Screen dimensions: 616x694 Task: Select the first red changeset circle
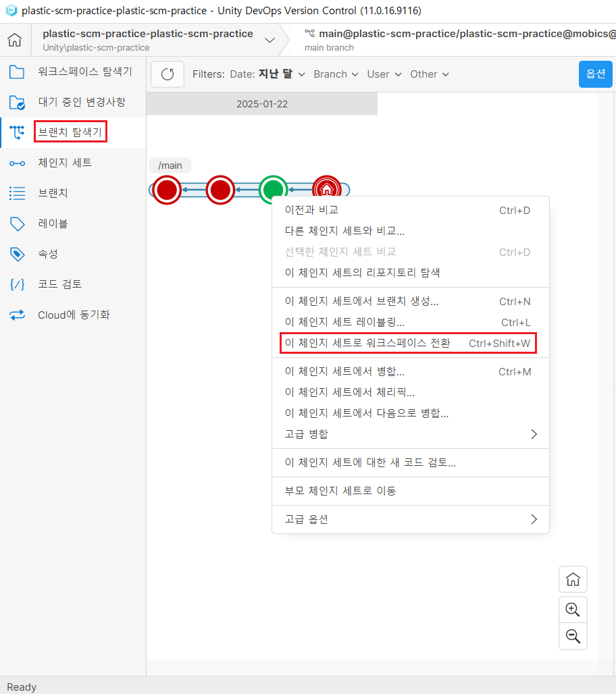[x=167, y=190]
